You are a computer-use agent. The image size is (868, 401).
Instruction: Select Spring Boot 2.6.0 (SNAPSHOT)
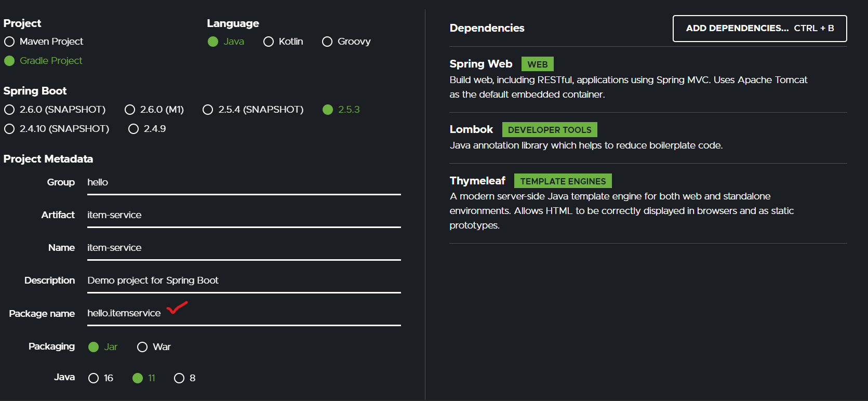55,110
